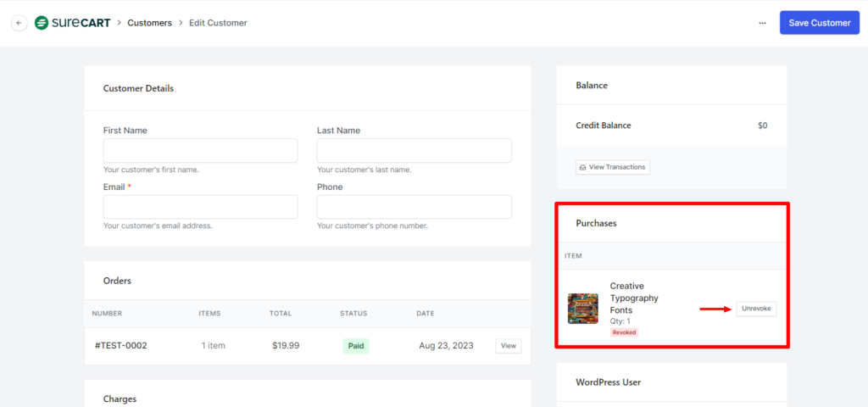Click the Creative Typography Fonts product name
The width and height of the screenshot is (868, 407).
(x=634, y=298)
